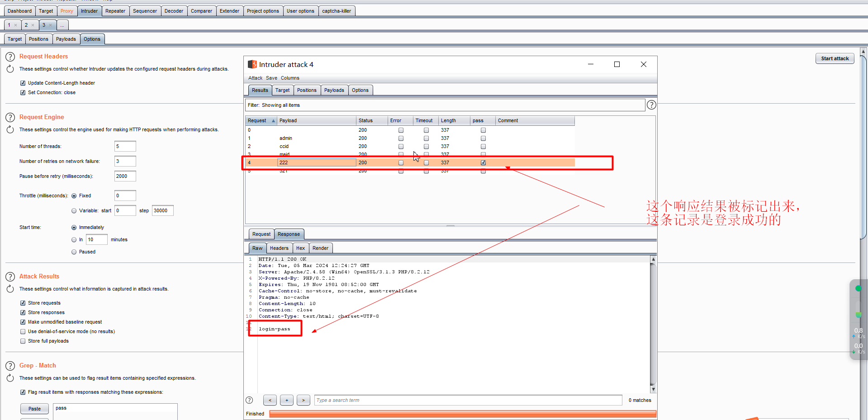This screenshot has height=420, width=868.
Task: Open help for Attack Results section
Action: coord(10,277)
